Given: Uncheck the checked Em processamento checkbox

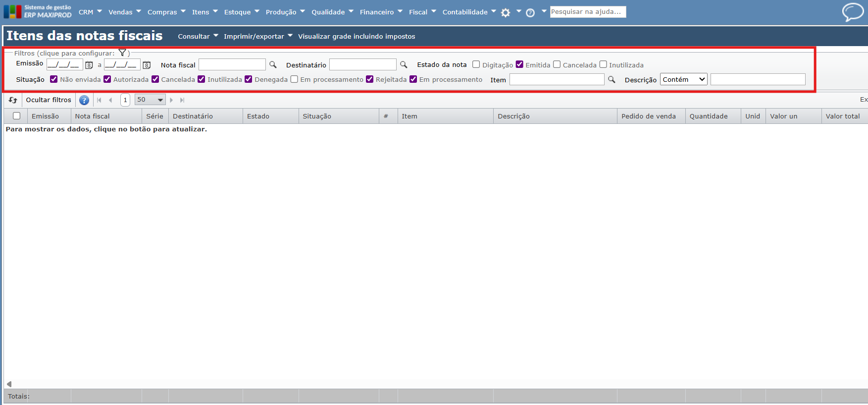Looking at the screenshot, I should [413, 79].
